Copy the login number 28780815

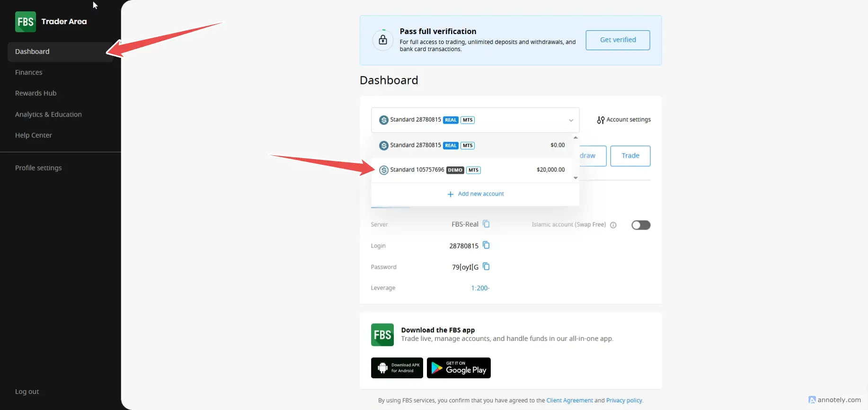(x=486, y=245)
